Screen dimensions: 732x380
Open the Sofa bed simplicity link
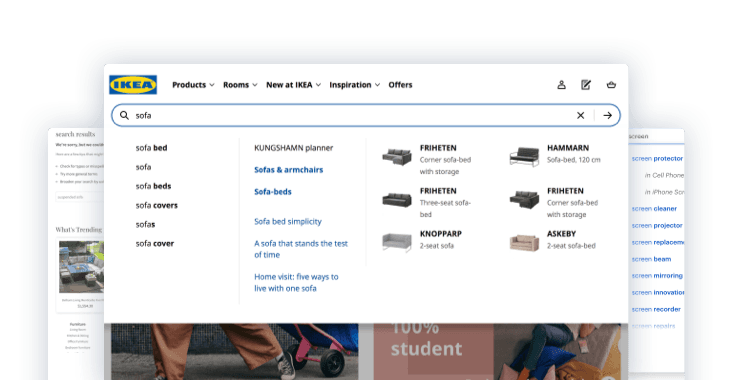pyautogui.click(x=288, y=221)
